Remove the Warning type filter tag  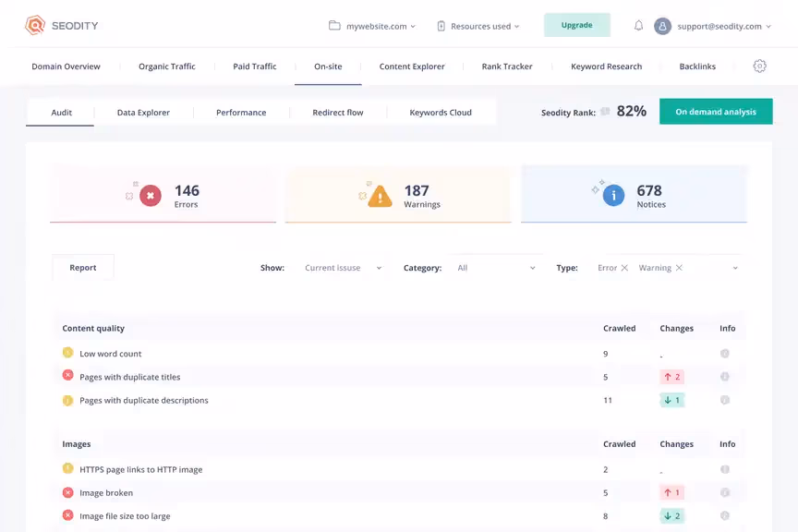[679, 268]
